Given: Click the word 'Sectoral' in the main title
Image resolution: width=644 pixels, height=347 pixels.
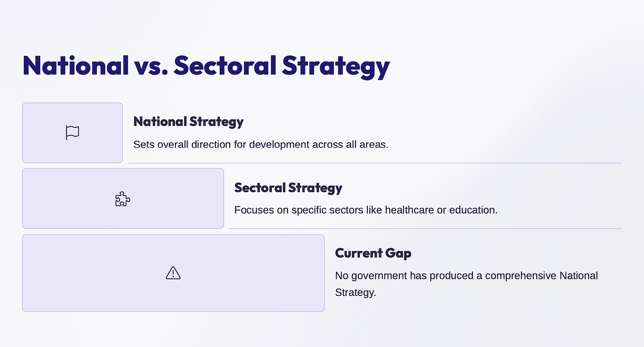Looking at the screenshot, I should point(225,66).
